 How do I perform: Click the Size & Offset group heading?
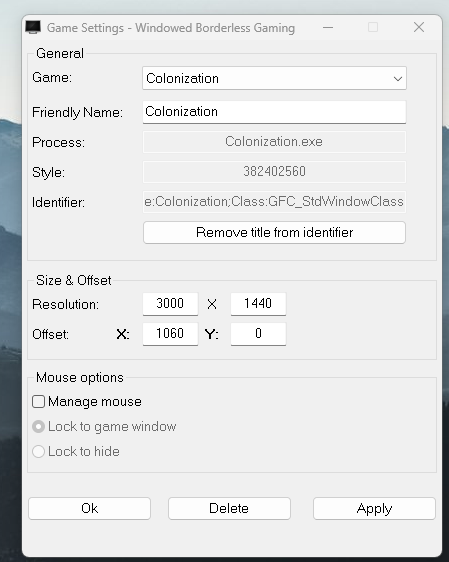click(x=73, y=280)
